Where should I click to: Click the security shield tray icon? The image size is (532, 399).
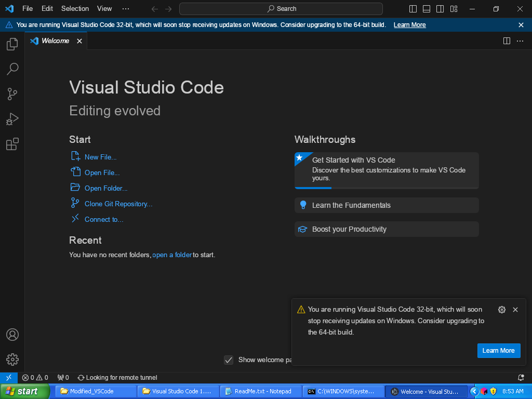[494, 391]
